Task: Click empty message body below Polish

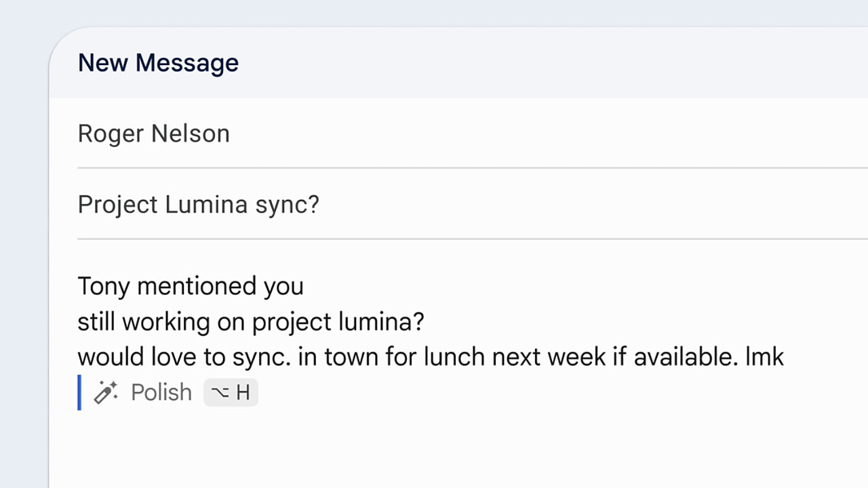Action: (x=407, y=447)
